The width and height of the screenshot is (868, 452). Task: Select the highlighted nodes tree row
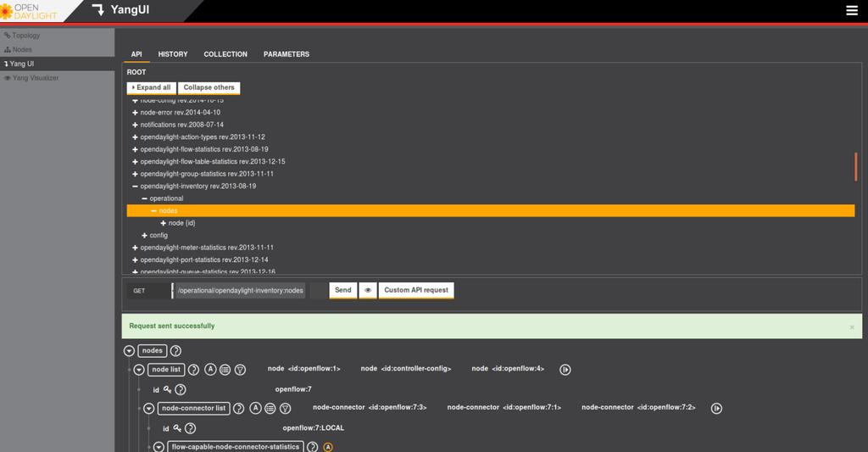coord(491,210)
